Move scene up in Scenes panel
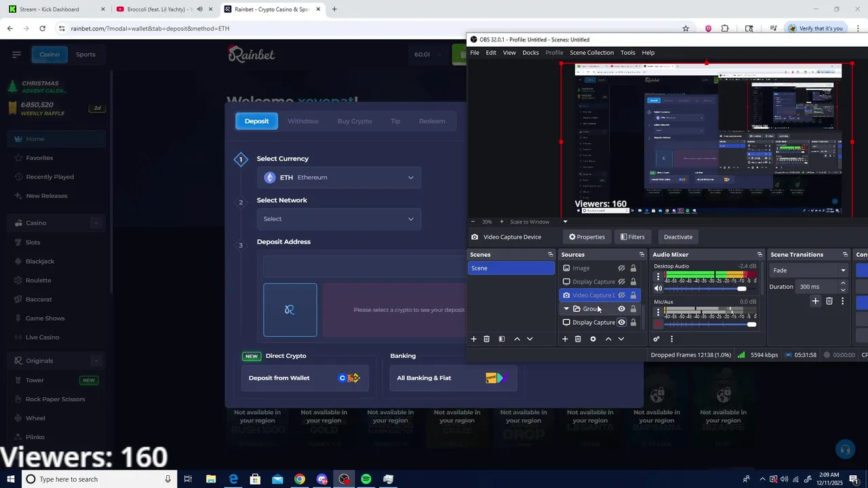The image size is (868, 488). tap(517, 339)
